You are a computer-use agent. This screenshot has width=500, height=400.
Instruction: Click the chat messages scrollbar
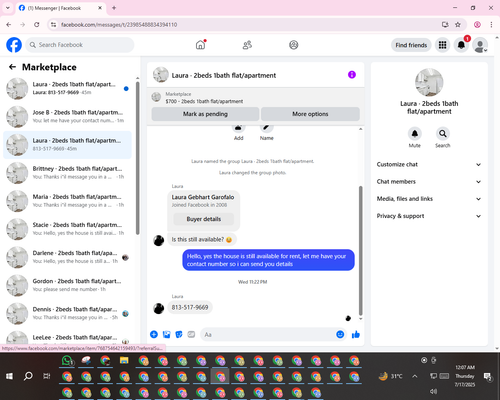[x=360, y=250]
